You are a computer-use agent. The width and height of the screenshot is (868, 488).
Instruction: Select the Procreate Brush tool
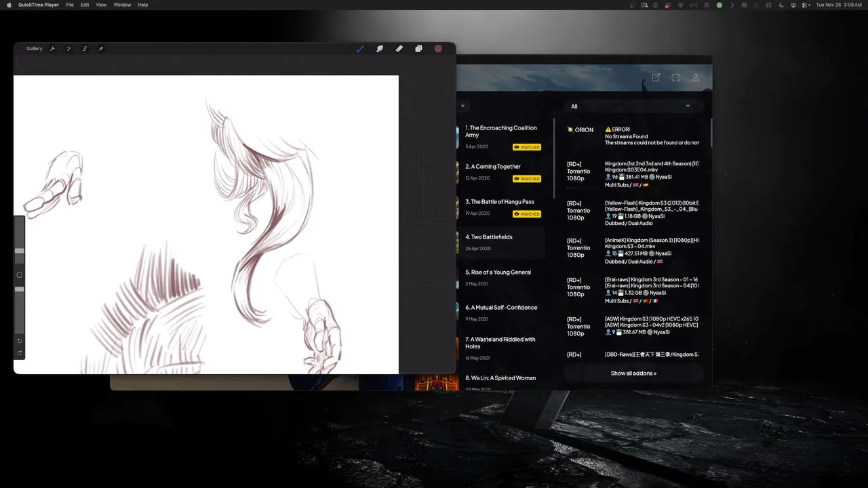coord(361,49)
